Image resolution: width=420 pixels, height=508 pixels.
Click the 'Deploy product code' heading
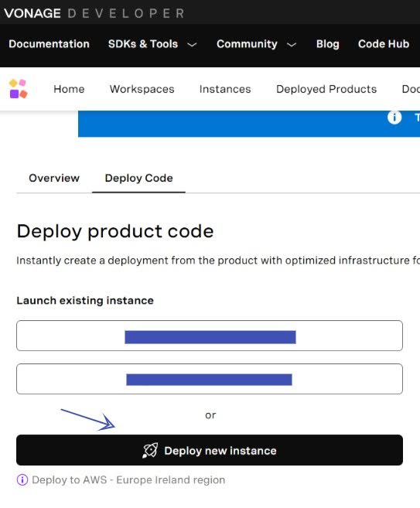pos(115,232)
